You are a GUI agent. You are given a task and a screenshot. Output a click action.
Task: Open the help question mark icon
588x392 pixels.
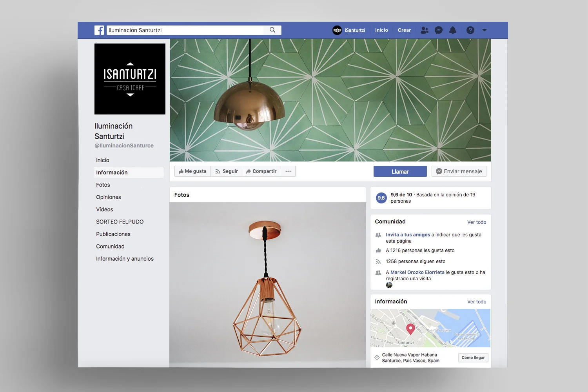click(470, 30)
